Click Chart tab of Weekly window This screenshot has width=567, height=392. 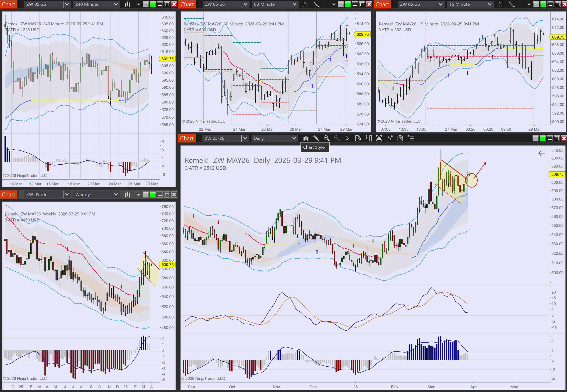pos(9,195)
